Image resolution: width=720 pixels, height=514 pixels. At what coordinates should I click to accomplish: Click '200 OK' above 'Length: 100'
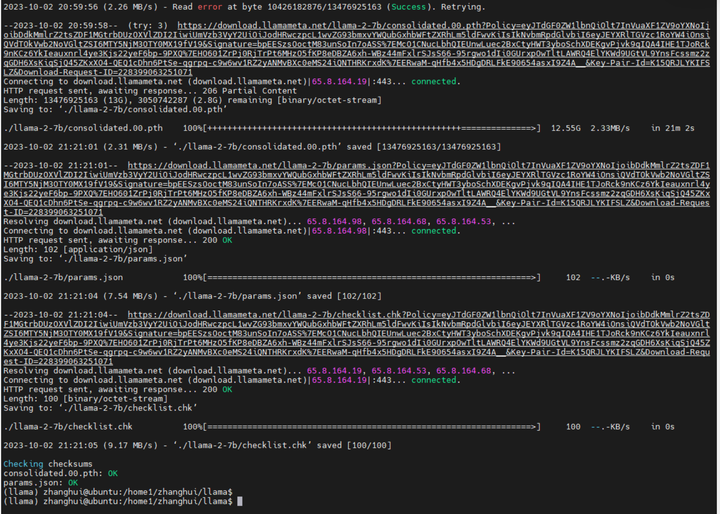[x=217, y=390]
